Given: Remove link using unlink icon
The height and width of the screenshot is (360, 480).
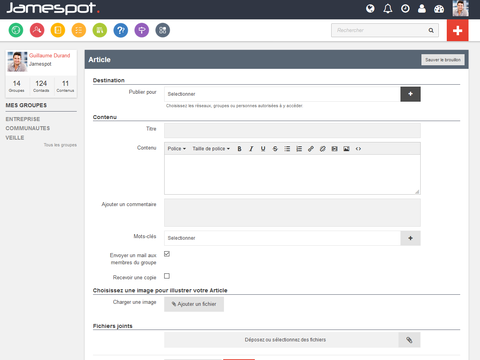Looking at the screenshot, I should 323,149.
